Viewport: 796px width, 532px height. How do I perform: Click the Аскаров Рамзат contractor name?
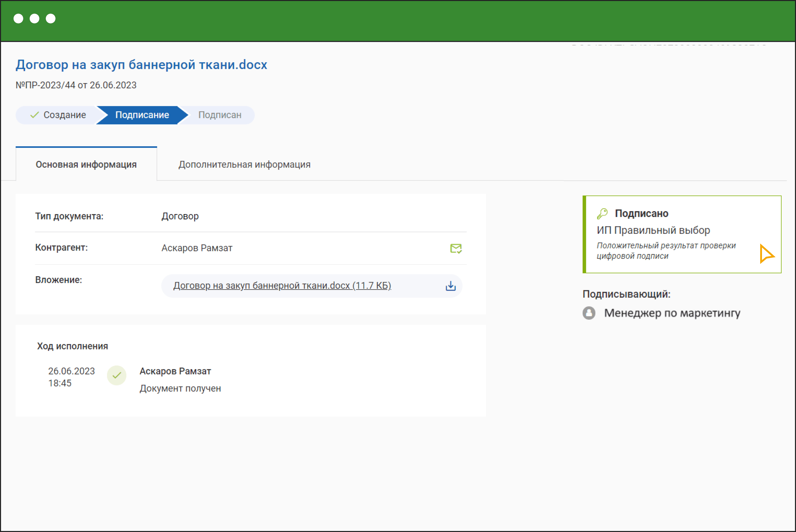click(197, 248)
